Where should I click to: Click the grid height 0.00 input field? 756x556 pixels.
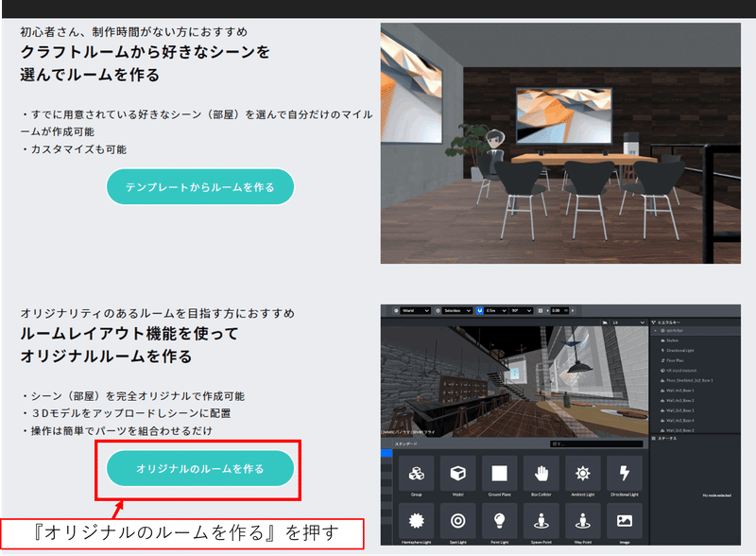pyautogui.click(x=559, y=311)
